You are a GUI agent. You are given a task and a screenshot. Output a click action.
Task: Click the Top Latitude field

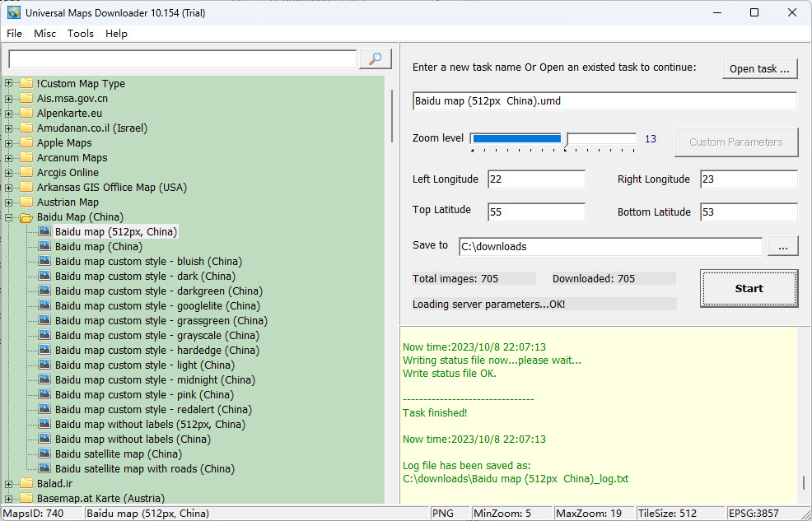(x=536, y=212)
